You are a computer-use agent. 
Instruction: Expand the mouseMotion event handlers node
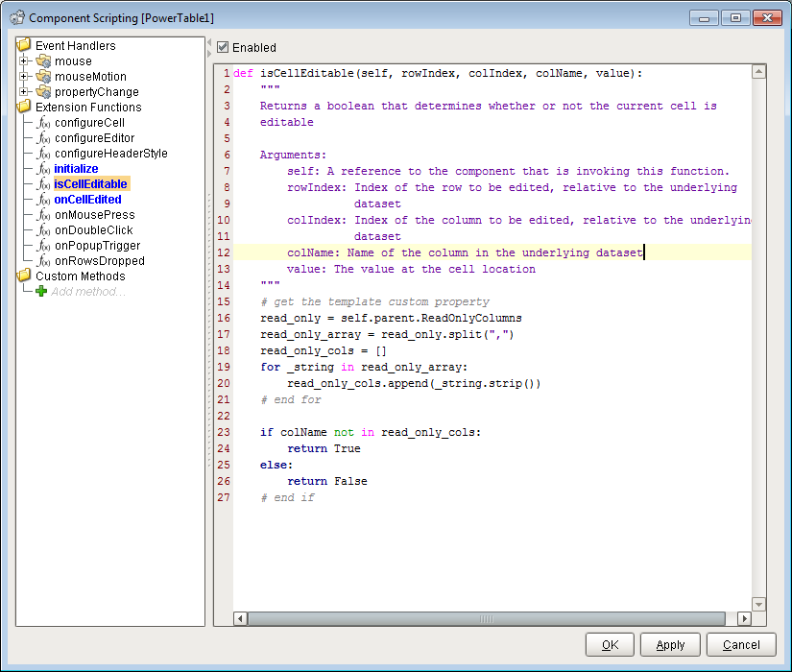click(23, 76)
